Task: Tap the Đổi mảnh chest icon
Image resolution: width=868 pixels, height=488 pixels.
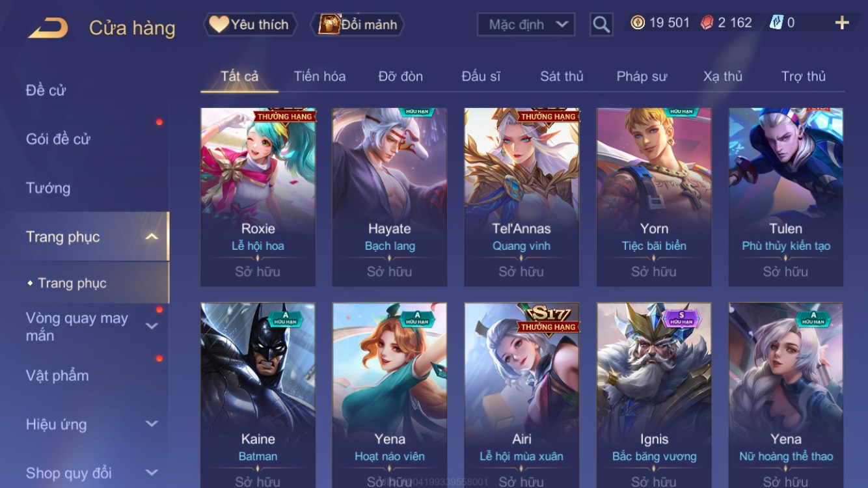Action: (329, 25)
